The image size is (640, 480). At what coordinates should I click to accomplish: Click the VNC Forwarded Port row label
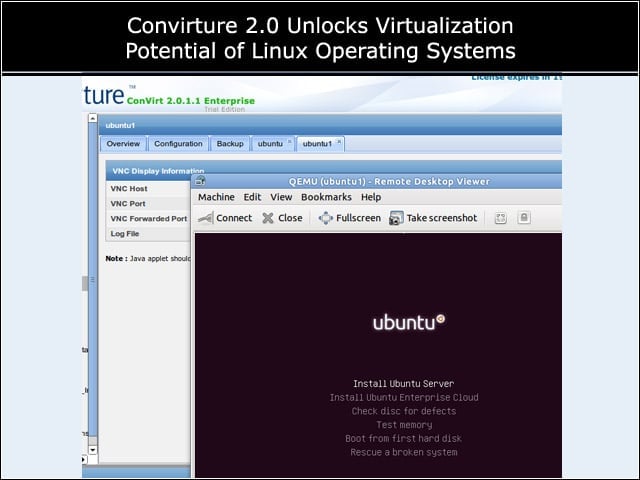[x=149, y=219]
